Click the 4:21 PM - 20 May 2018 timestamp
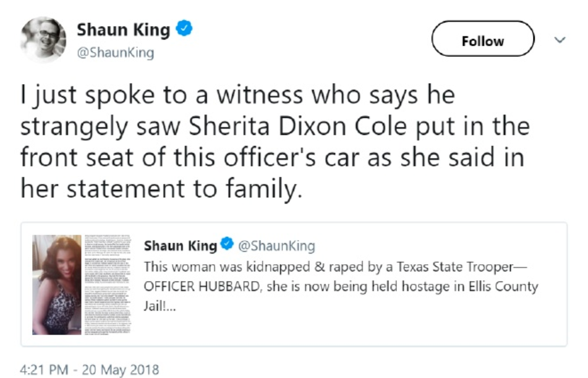The width and height of the screenshot is (588, 378). pyautogui.click(x=89, y=369)
